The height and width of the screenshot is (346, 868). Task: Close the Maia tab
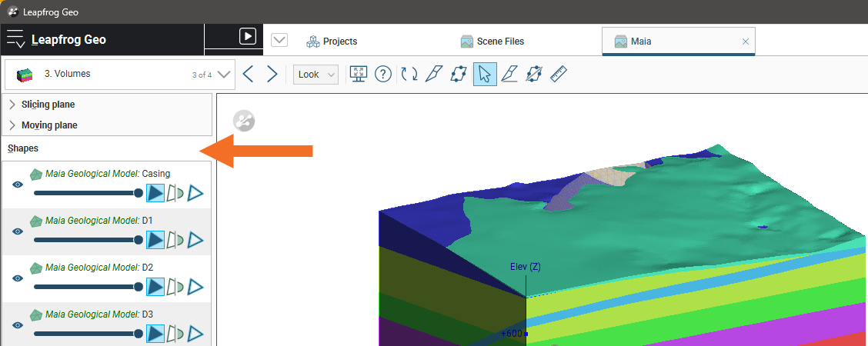pos(745,42)
